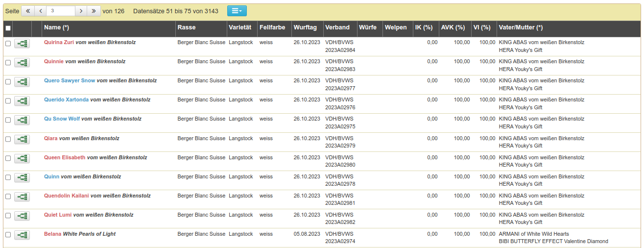The height and width of the screenshot is (248, 644).
Task: Go to the first page
Action: pos(28,11)
